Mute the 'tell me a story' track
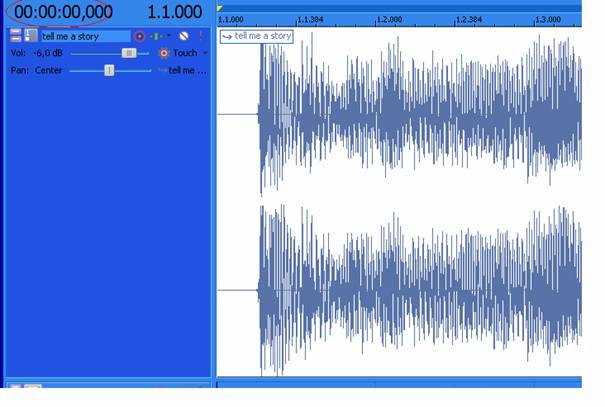 pos(184,36)
